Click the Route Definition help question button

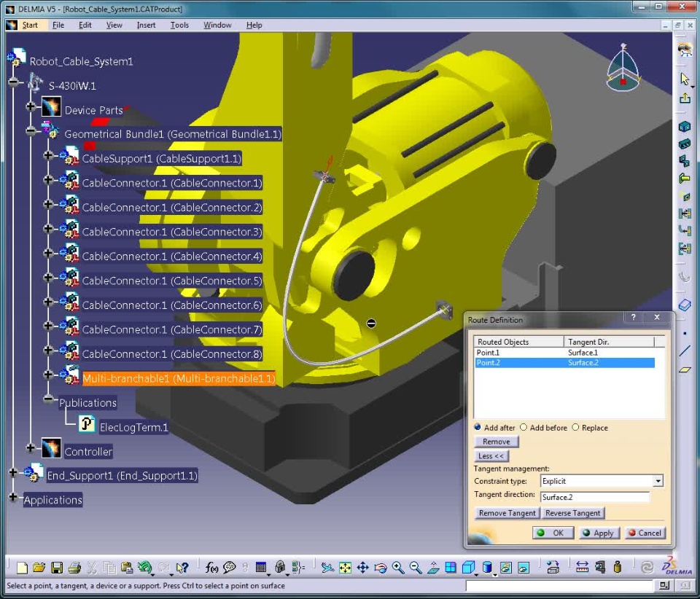coord(633,317)
